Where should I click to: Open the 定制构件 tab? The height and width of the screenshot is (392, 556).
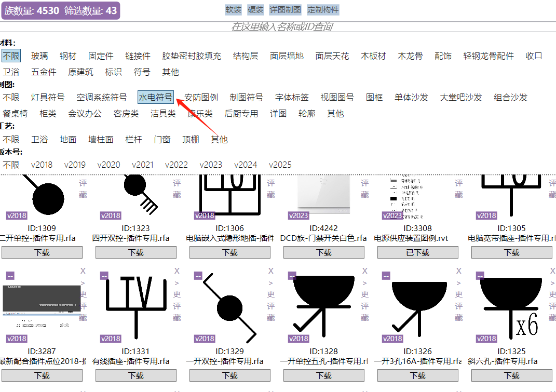(x=323, y=10)
